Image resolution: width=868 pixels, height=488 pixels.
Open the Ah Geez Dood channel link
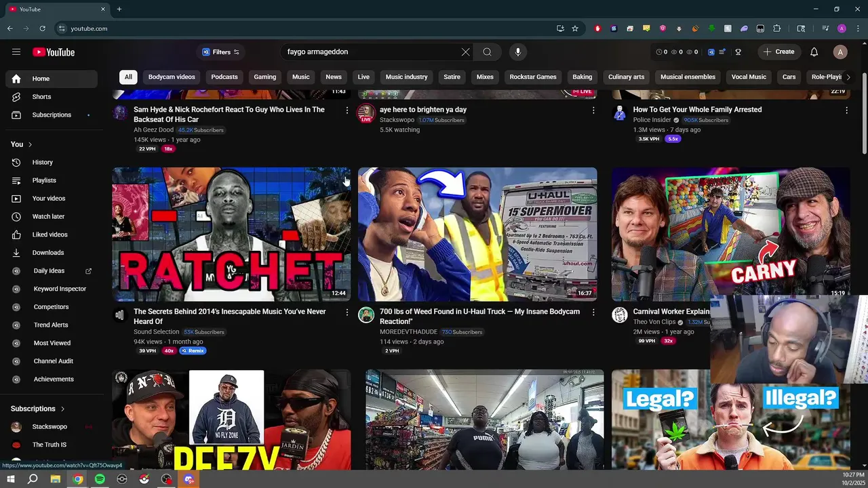click(x=153, y=129)
